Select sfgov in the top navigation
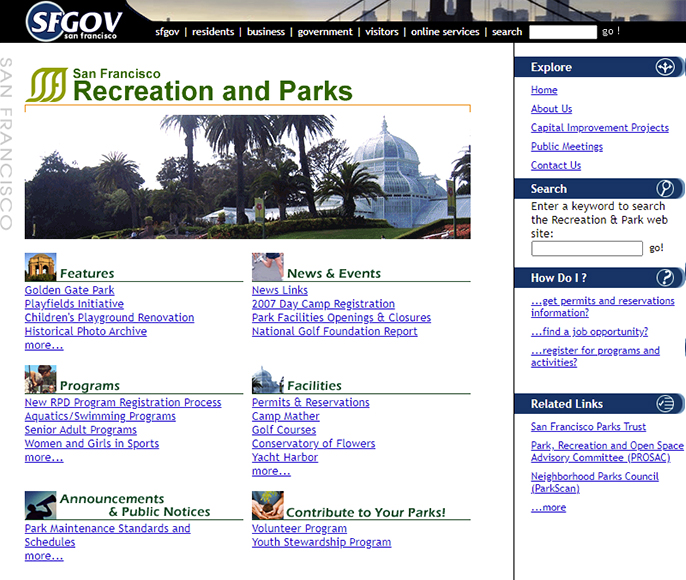The image size is (686, 580). point(167,32)
